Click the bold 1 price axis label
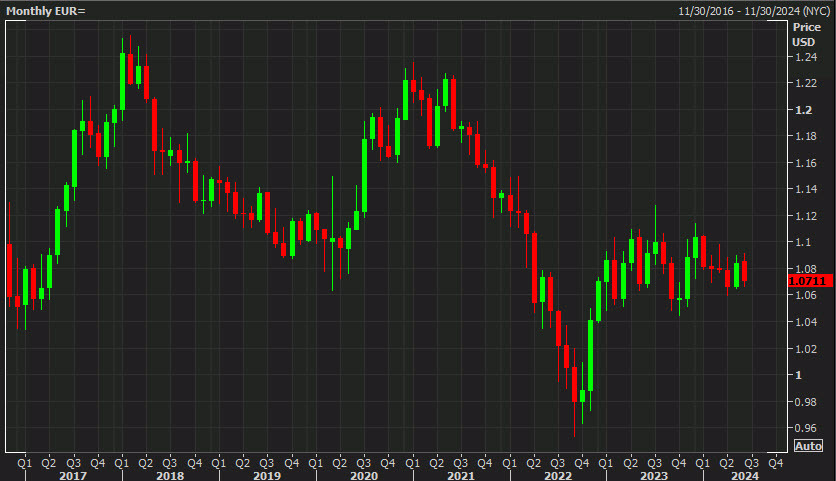836x481 pixels. [x=798, y=375]
